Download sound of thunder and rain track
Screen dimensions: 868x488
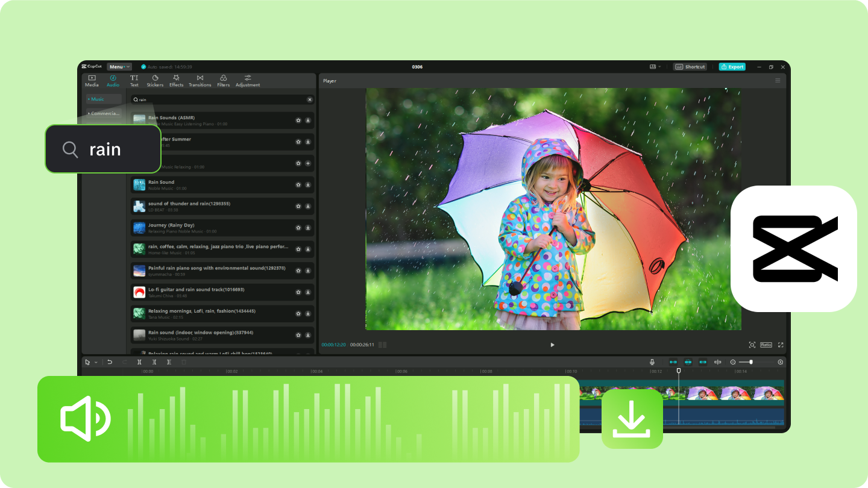pyautogui.click(x=307, y=206)
